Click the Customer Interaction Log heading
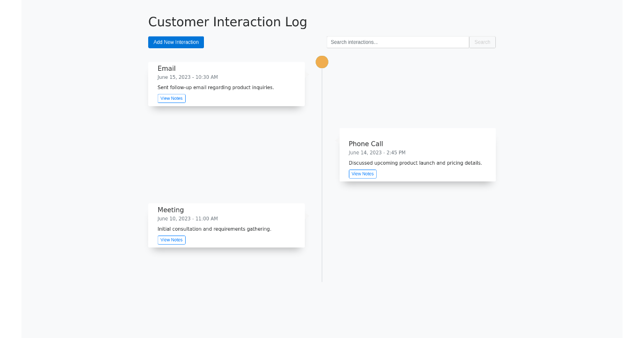644x338 pixels. tap(228, 22)
